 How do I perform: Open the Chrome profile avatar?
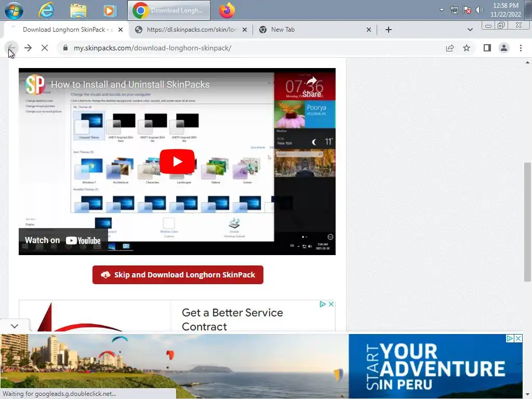point(504,48)
